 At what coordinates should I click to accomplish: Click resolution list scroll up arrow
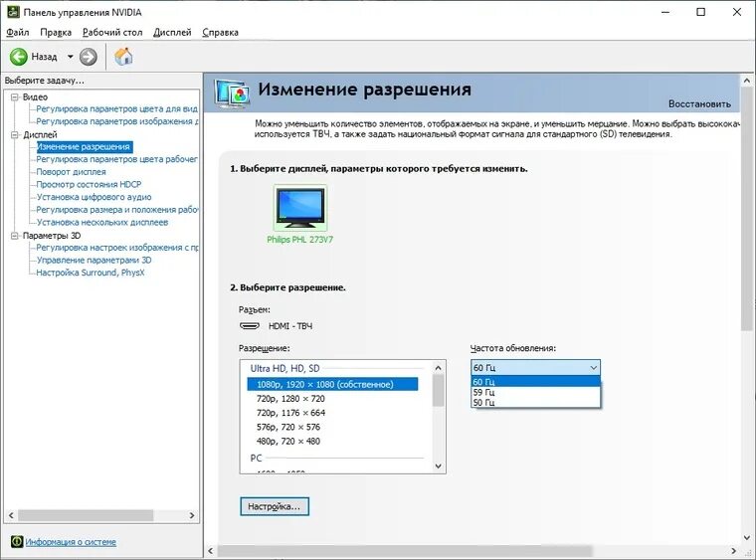pos(439,368)
